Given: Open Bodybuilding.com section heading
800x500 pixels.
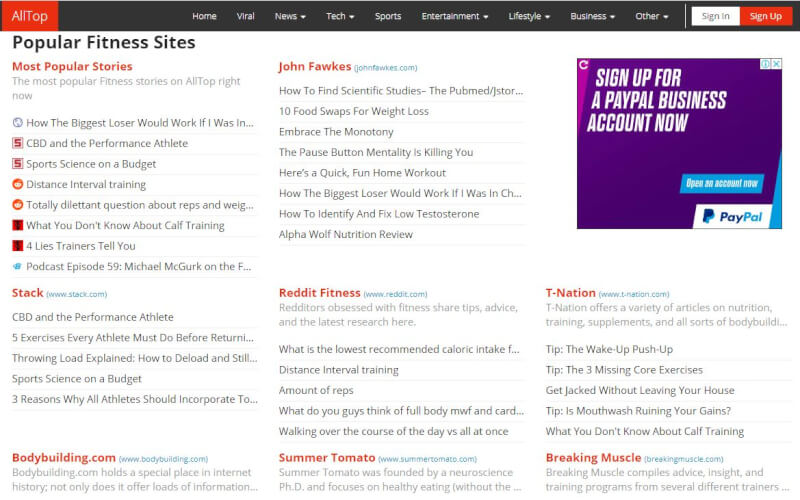Looking at the screenshot, I should coord(64,458).
